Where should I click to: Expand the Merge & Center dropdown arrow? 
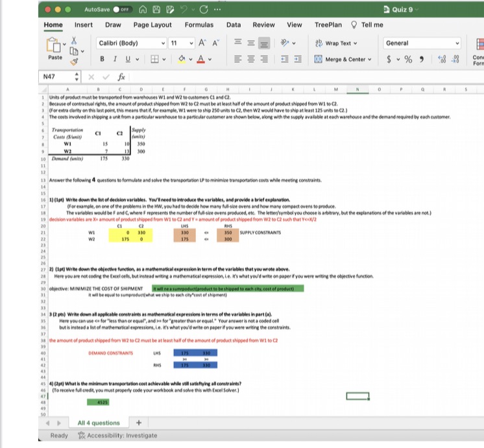(369, 59)
